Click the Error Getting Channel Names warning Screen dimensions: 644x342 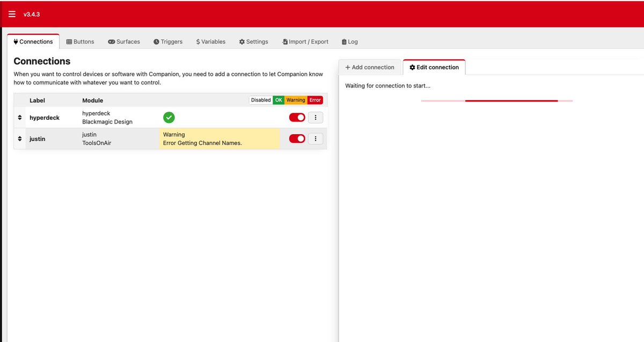(x=202, y=143)
